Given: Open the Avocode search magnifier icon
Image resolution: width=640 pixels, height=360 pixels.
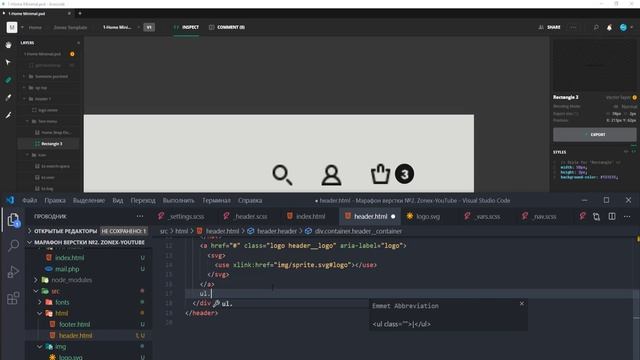Looking at the screenshot, I should coord(596,27).
